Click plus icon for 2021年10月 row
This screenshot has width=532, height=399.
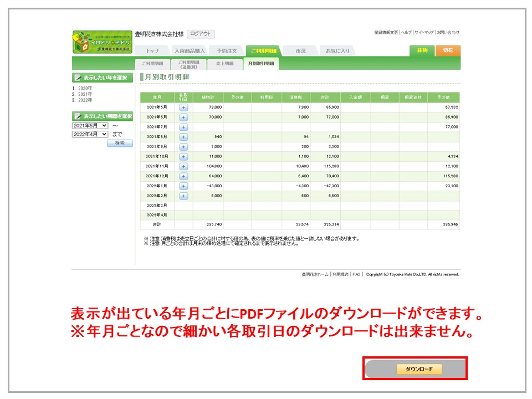point(183,157)
